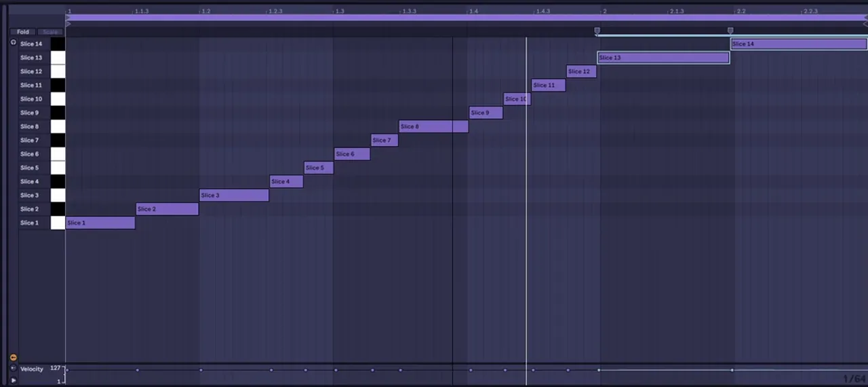Select the highlighted Slice 13 note

(x=663, y=58)
